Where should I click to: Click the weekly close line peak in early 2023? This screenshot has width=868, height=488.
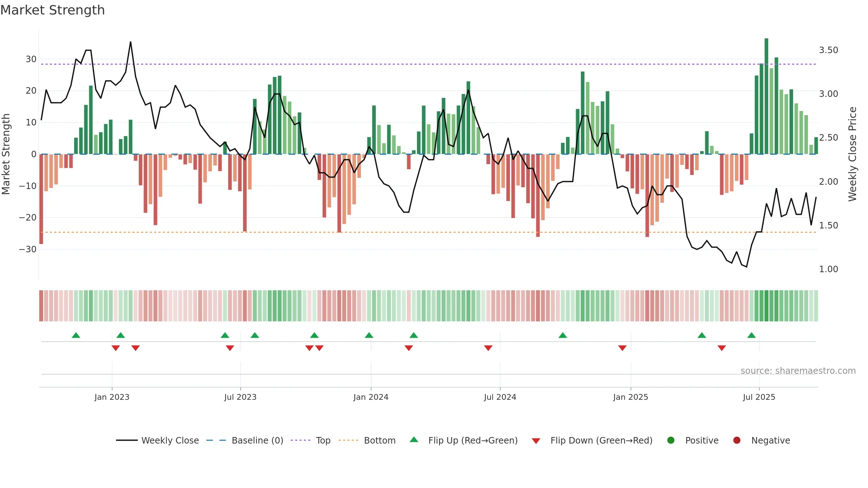click(131, 42)
